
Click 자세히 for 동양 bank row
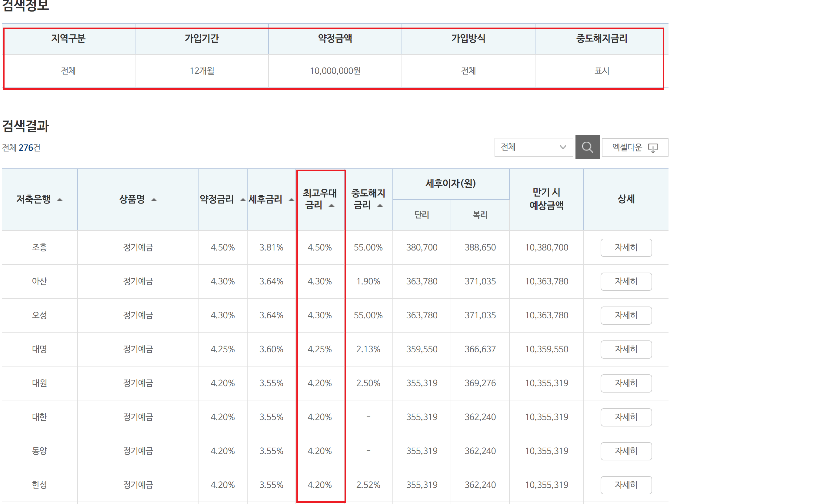[626, 451]
